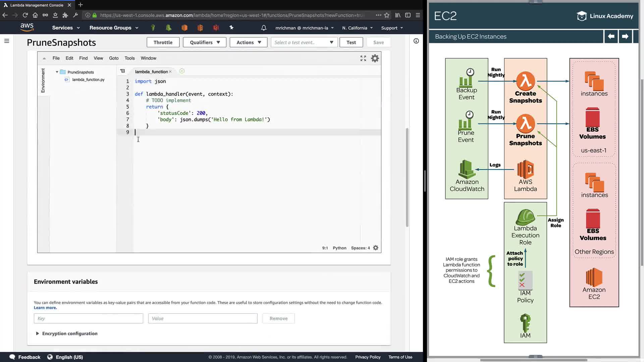Open AWS left navigation hamburger menu
Screen dimensions: 644x362
tap(7, 41)
